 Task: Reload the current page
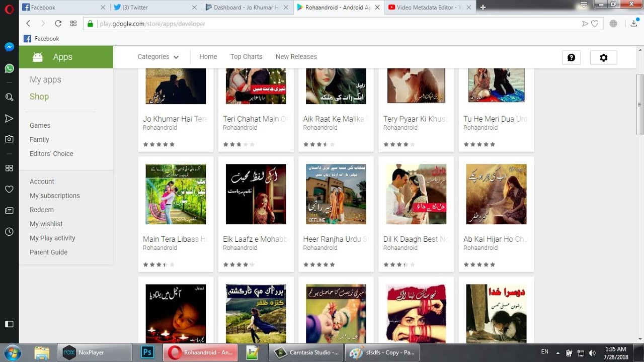click(58, 24)
